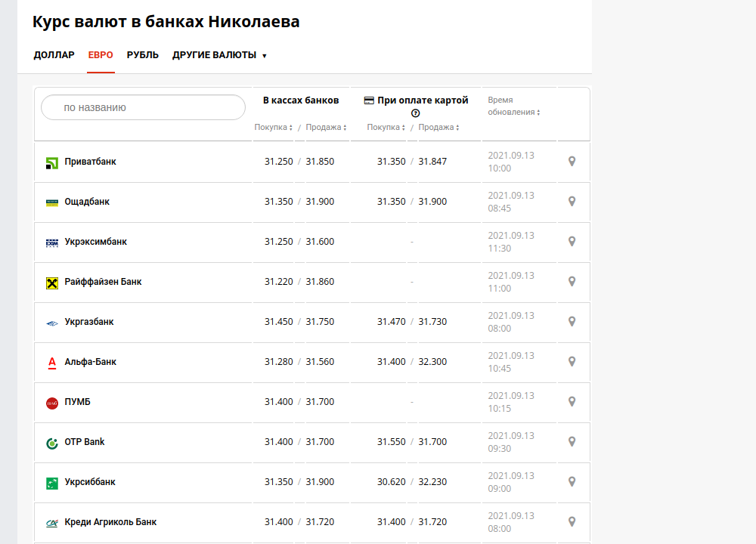Click the Ощадбанк logo icon

[52, 202]
